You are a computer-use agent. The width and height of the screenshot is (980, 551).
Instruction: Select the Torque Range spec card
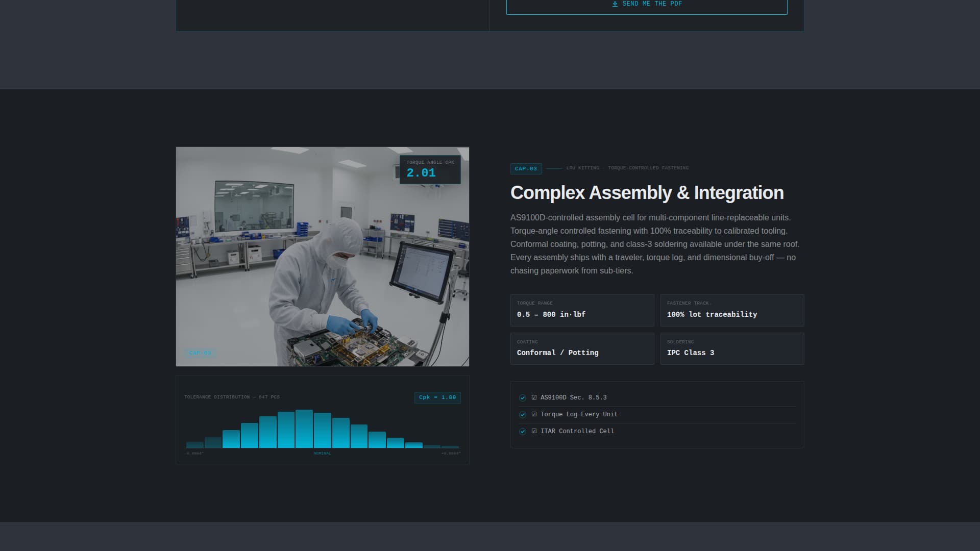pyautogui.click(x=582, y=310)
